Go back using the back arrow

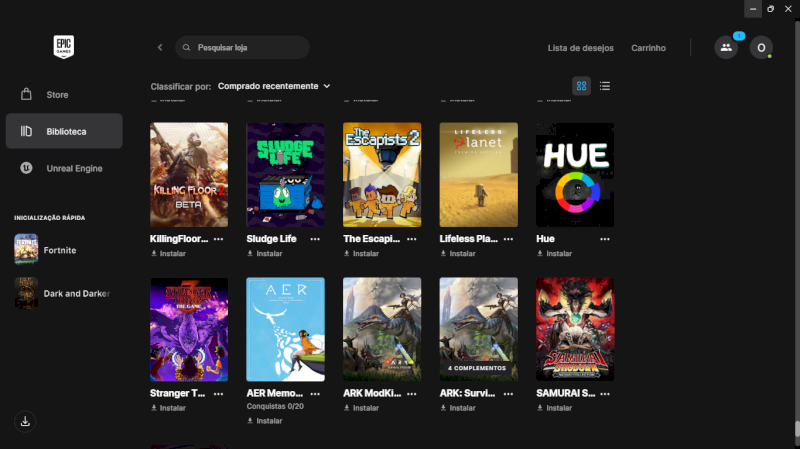coord(160,47)
